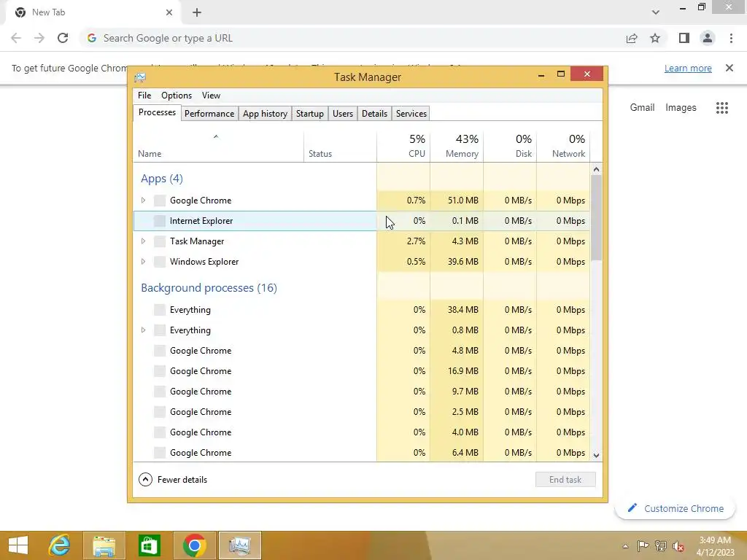
Task: Open Chrome profile avatar
Action: tap(708, 38)
